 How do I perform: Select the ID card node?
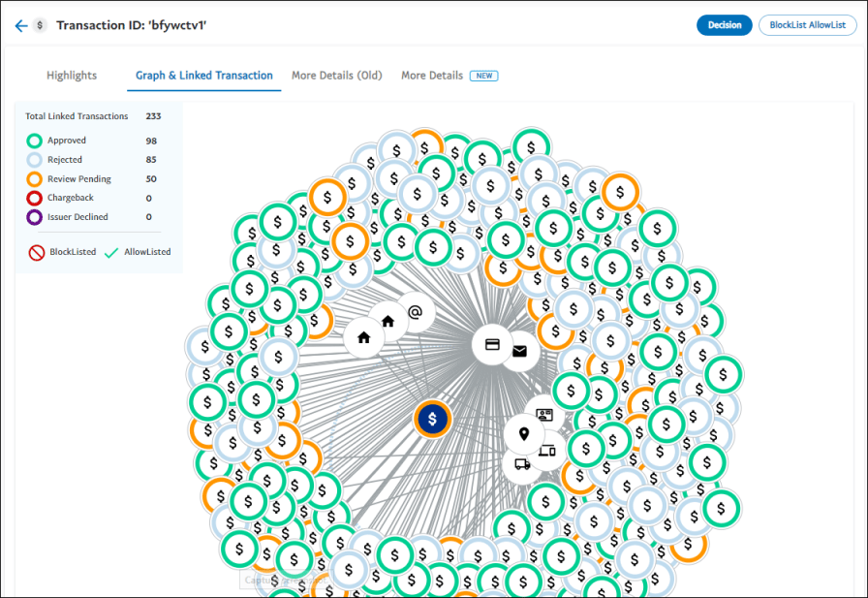pos(544,414)
